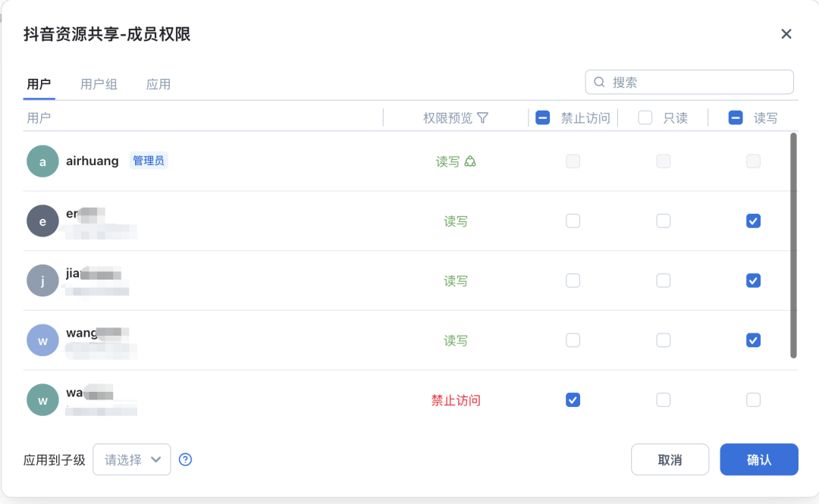The height and width of the screenshot is (504, 819).
Task: Toggle the 读写 select-all header checkbox
Action: tap(736, 117)
